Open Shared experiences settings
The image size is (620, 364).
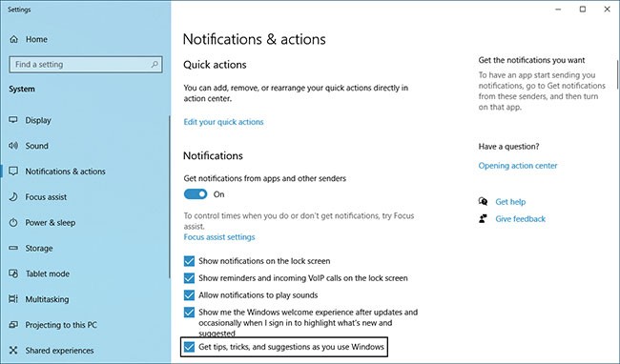pyautogui.click(x=59, y=351)
